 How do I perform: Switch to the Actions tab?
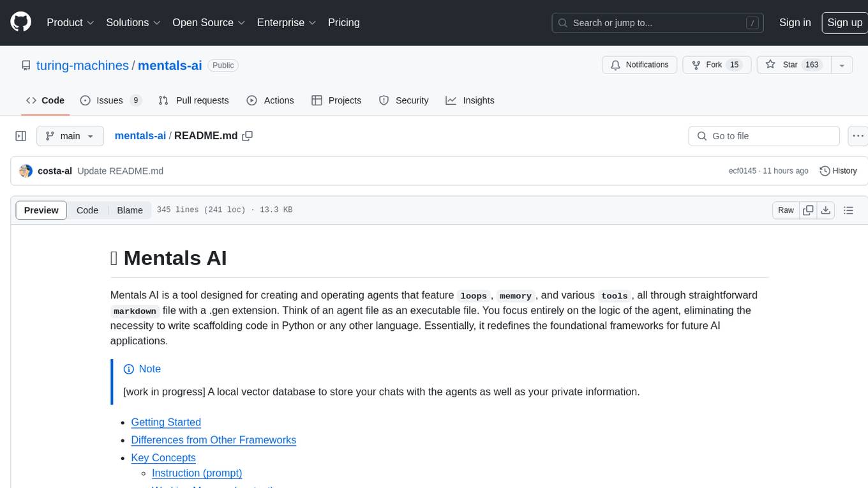point(270,100)
